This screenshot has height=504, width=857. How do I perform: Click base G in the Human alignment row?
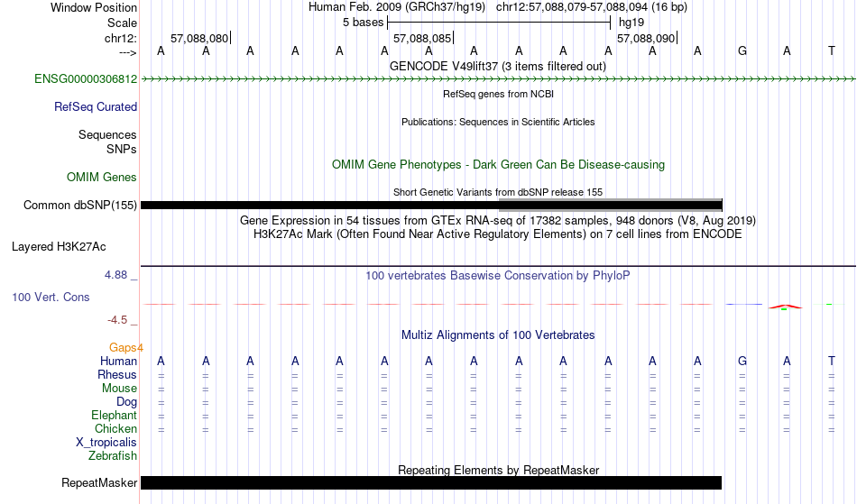tap(742, 361)
